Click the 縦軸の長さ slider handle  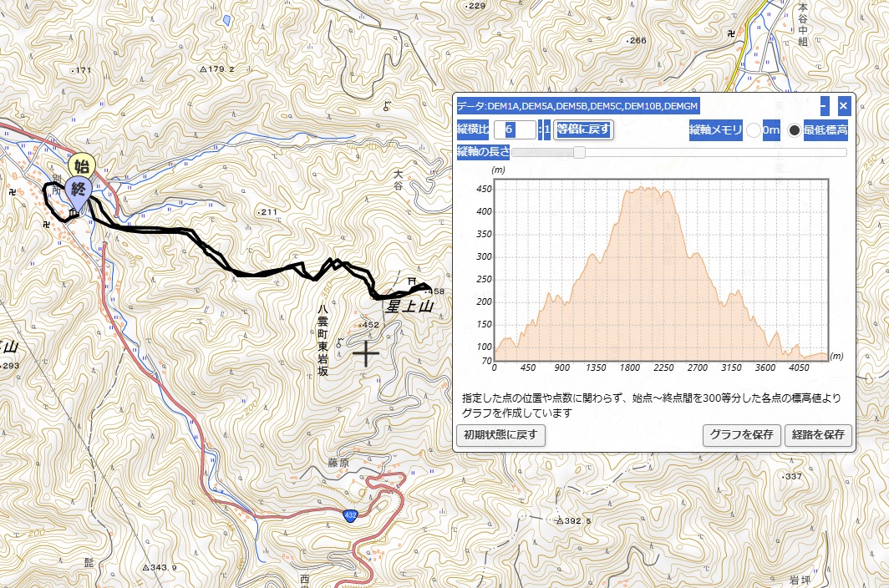(579, 152)
